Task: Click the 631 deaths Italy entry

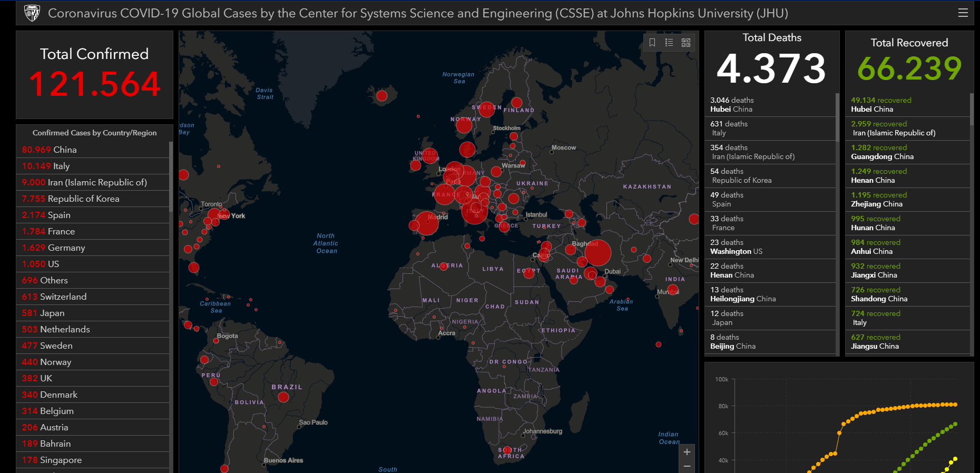Action: 770,129
